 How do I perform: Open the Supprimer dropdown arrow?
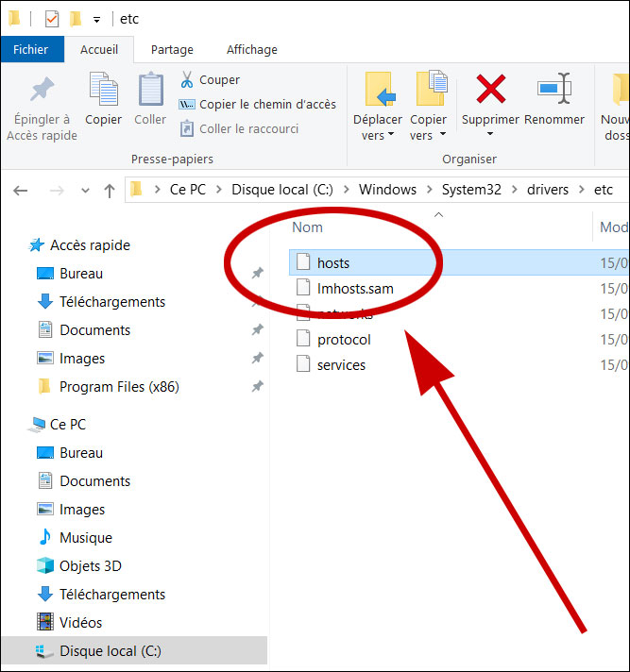coord(490,134)
